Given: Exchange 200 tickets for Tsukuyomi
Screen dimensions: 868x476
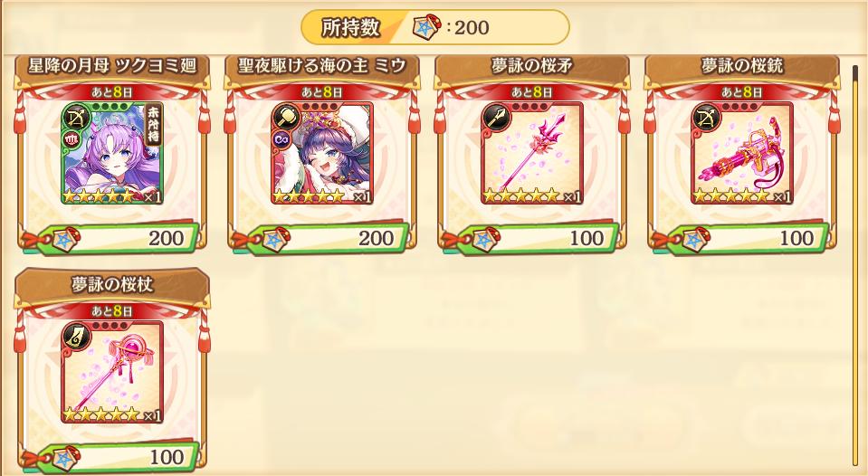Looking at the screenshot, I should coord(110,239).
